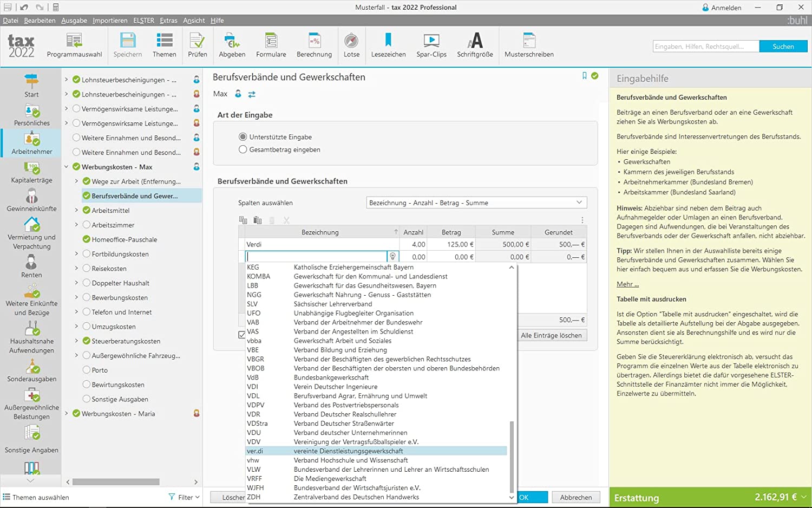The width and height of the screenshot is (812, 508).
Task: Select the 'Unterstützte Eingabe' radio button
Action: coord(243,137)
